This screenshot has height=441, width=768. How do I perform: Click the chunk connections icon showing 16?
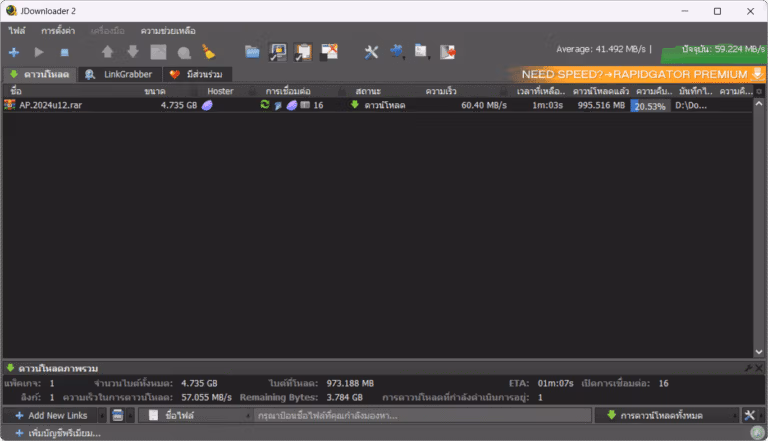[305, 105]
